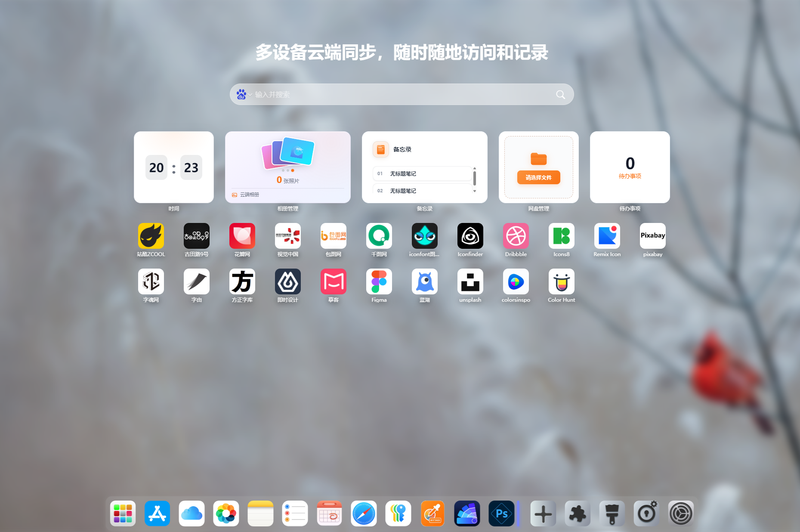Click the notes list scroll-down arrow
Image resolution: width=800 pixels, height=532 pixels.
point(475,191)
